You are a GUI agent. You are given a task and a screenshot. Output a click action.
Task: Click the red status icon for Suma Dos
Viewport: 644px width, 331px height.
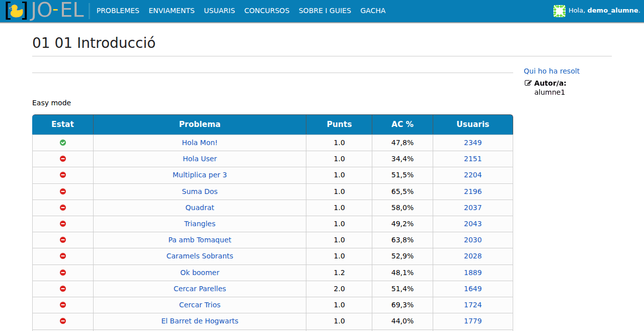(x=63, y=191)
